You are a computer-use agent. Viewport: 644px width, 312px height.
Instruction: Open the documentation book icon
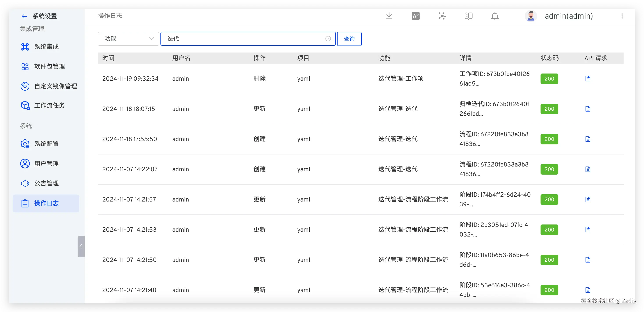coord(468,16)
